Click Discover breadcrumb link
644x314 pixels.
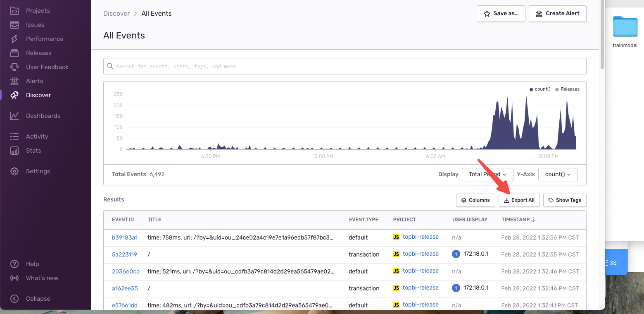pyautogui.click(x=116, y=14)
